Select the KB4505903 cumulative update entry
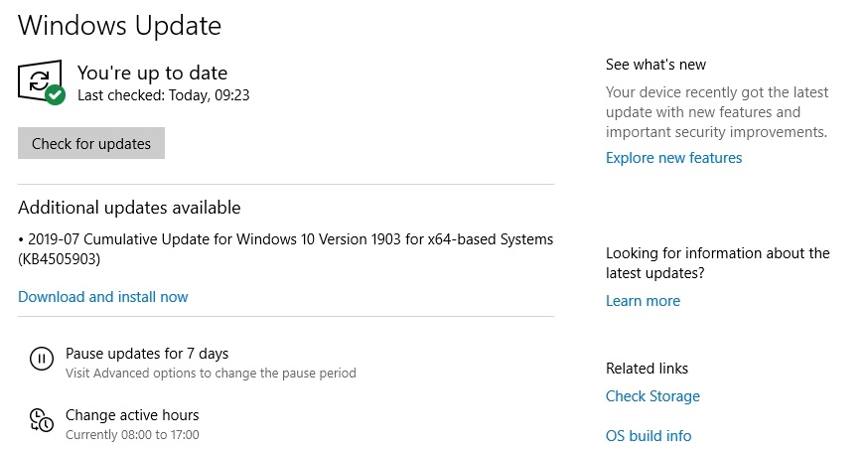868x452 pixels. pos(286,249)
